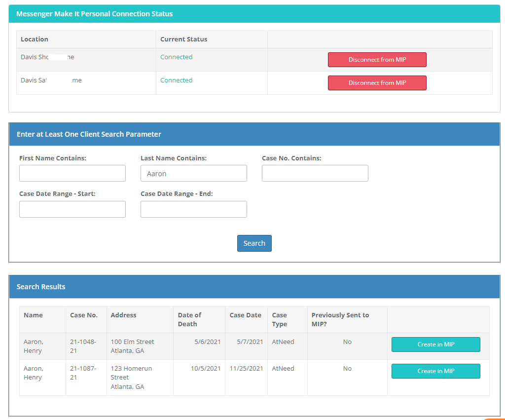Click the Case Type column header
The image size is (505, 420).
[280, 319]
